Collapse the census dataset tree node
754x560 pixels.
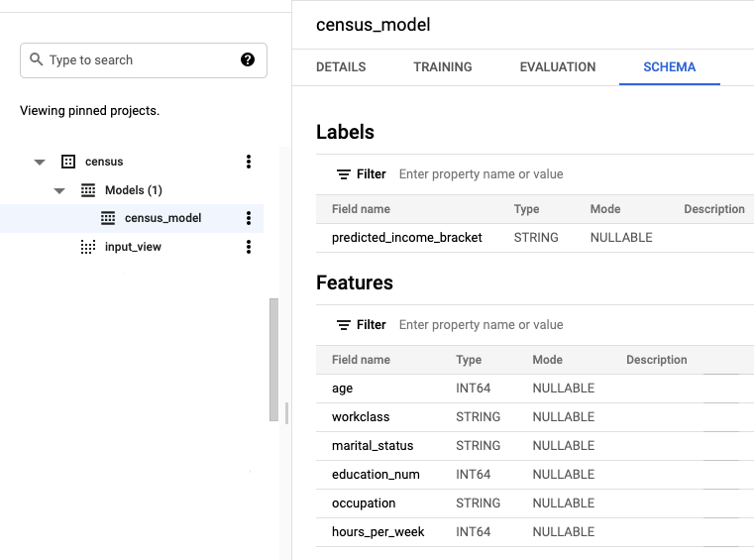tap(40, 163)
